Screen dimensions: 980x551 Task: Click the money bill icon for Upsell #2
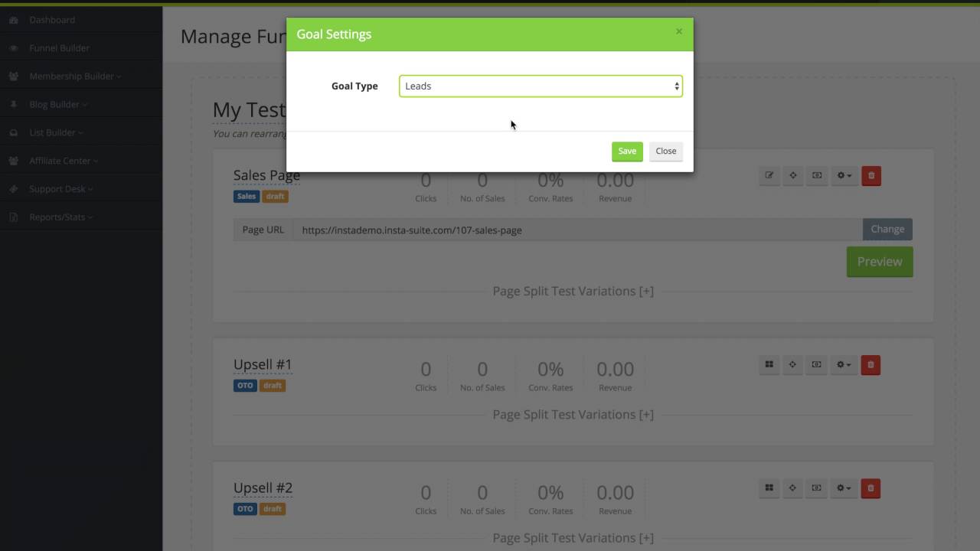point(817,488)
